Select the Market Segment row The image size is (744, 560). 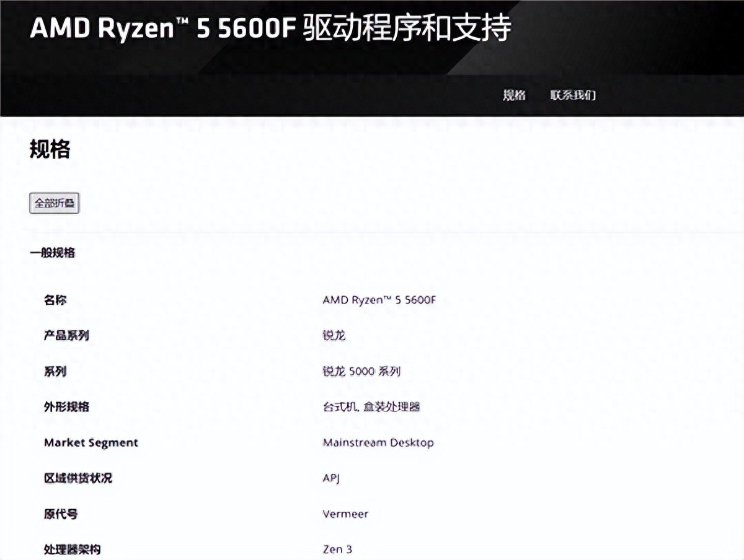pos(91,442)
